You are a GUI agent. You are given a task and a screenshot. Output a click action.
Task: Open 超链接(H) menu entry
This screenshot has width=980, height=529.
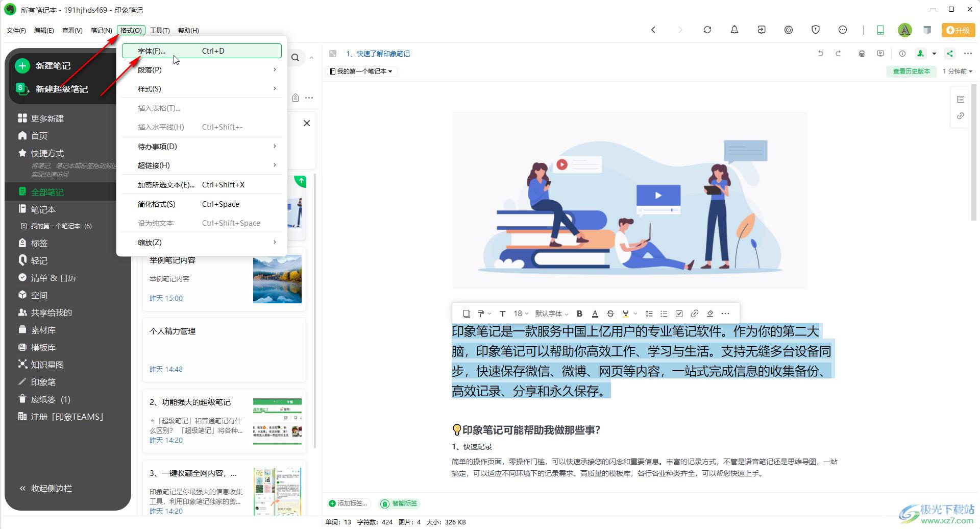[x=202, y=165]
